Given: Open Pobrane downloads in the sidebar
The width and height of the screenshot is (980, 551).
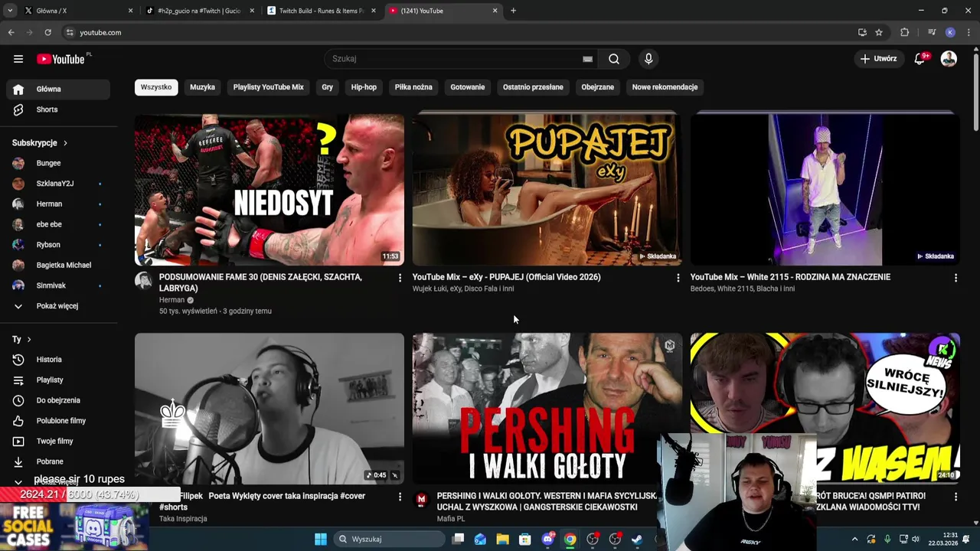Looking at the screenshot, I should click(x=58, y=461).
